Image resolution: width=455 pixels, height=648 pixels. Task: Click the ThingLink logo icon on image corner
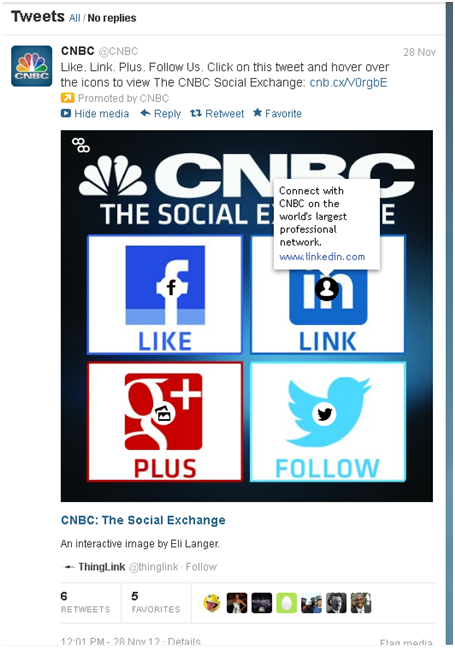click(81, 145)
